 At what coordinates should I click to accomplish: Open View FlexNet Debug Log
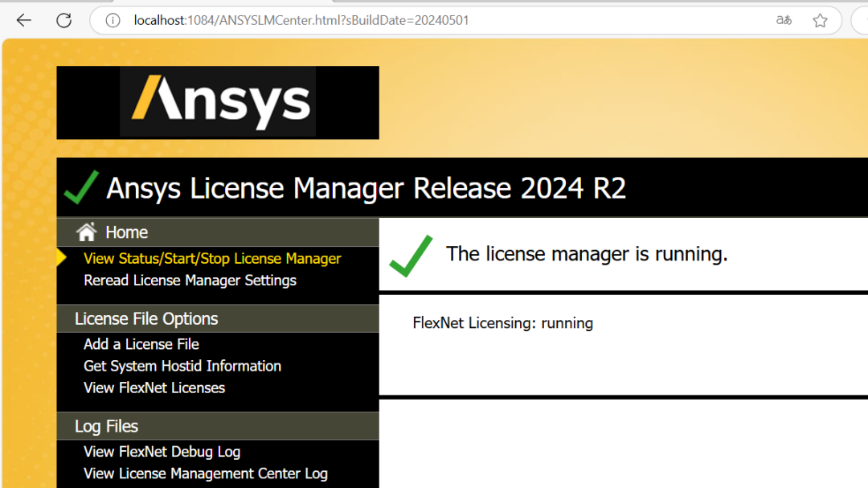(162, 452)
